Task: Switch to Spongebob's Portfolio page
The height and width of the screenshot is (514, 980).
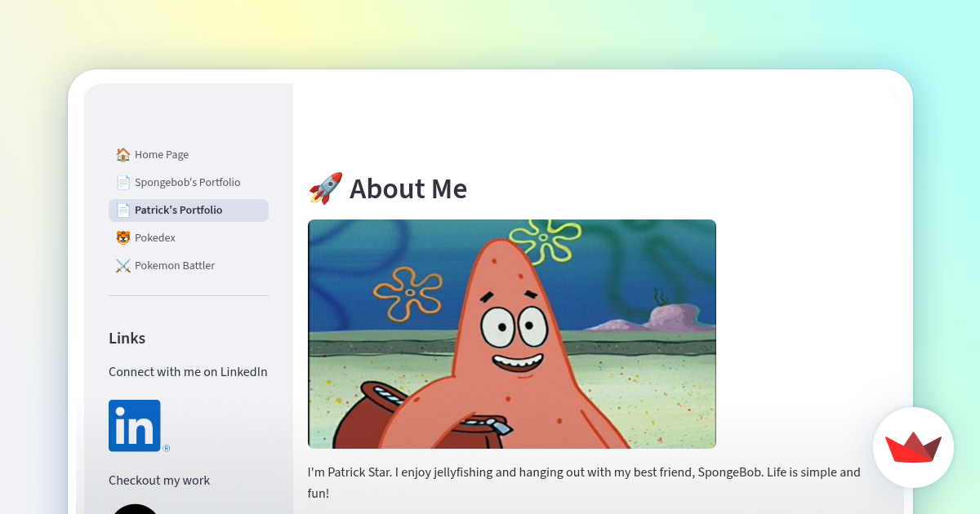Action: coord(187,182)
